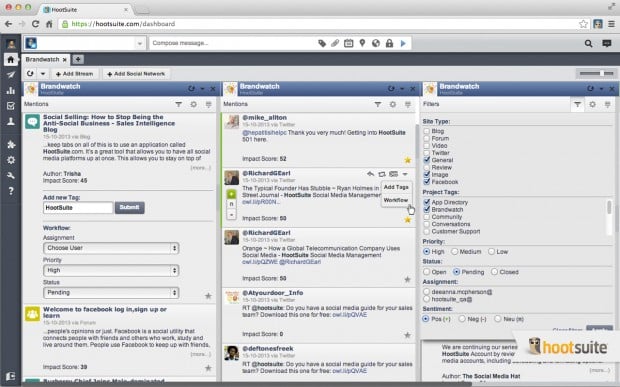This screenshot has height=387, width=620.
Task: Click the Compose message field
Action: coord(233,43)
